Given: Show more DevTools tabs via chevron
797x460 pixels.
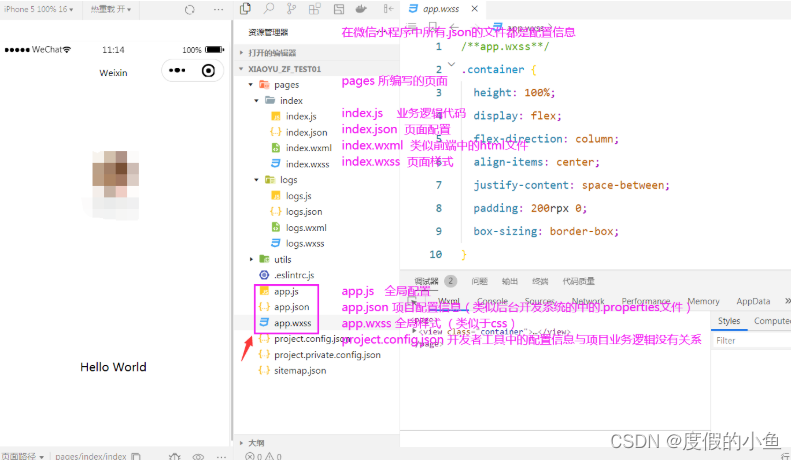Looking at the screenshot, I should click(x=787, y=301).
